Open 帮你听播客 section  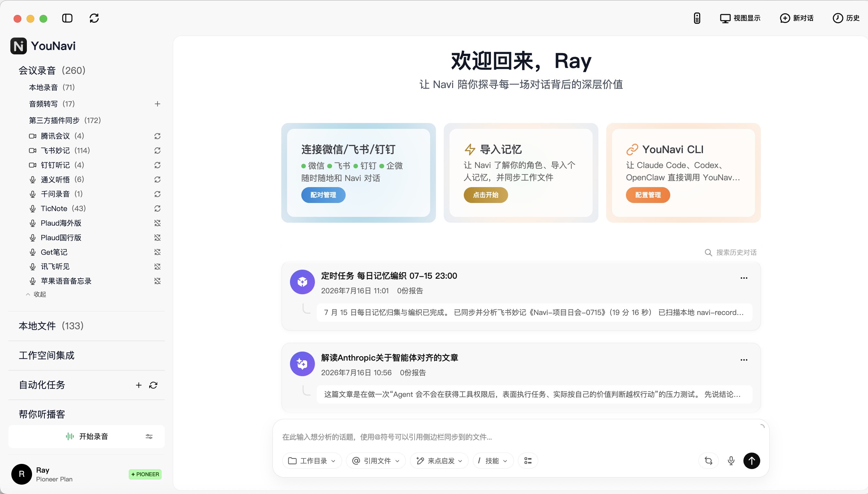coord(42,414)
